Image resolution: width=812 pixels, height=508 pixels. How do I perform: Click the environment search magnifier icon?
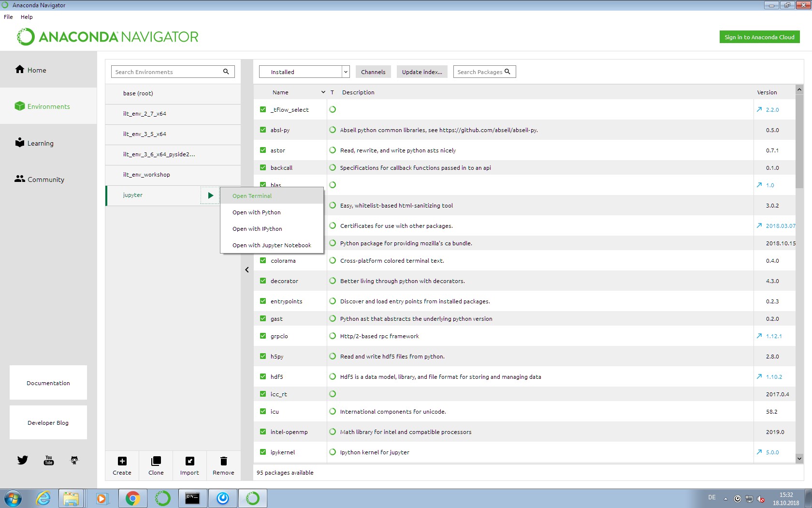pyautogui.click(x=226, y=72)
